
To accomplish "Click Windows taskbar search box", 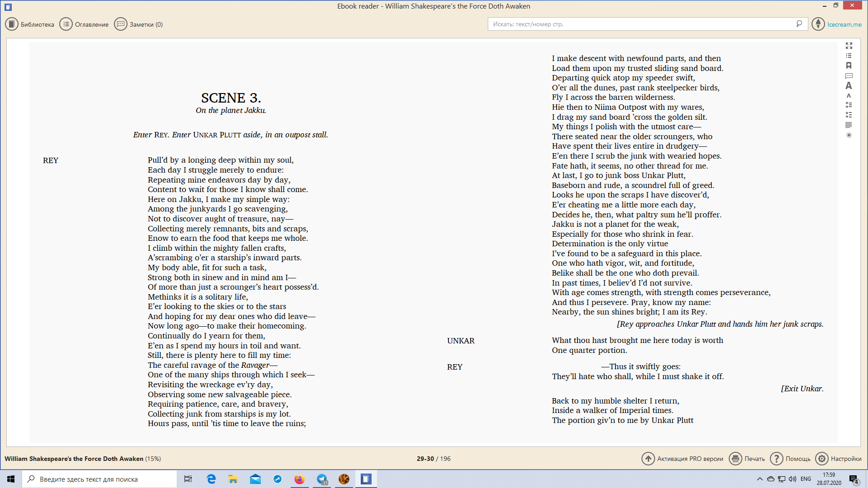I will click(x=99, y=479).
